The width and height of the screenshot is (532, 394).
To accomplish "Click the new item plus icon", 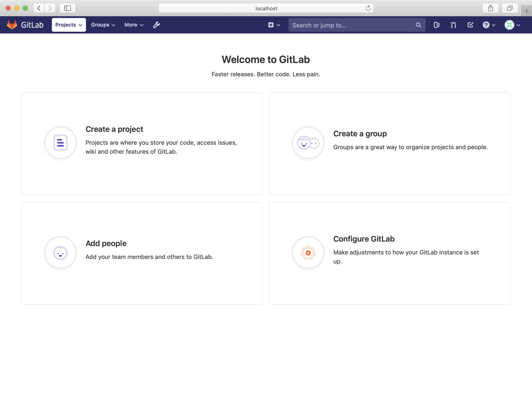I will point(271,25).
